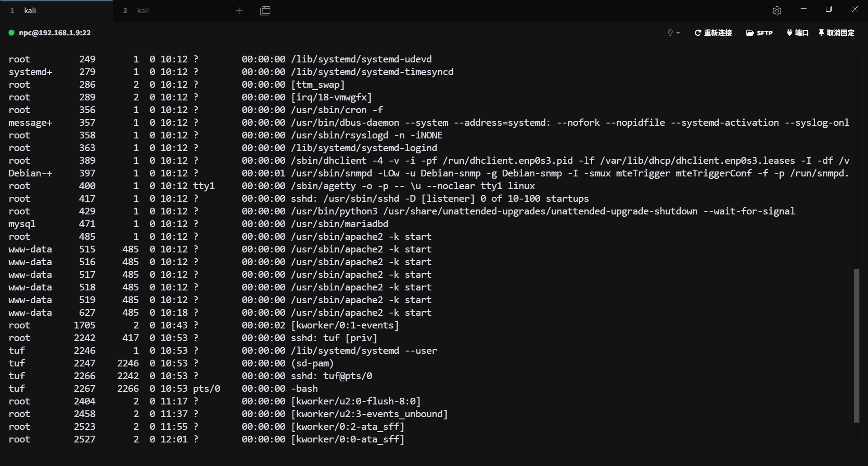The width and height of the screenshot is (868, 466).
Task: Toggle 取消固定 to unpin the toolbar
Action: (836, 33)
